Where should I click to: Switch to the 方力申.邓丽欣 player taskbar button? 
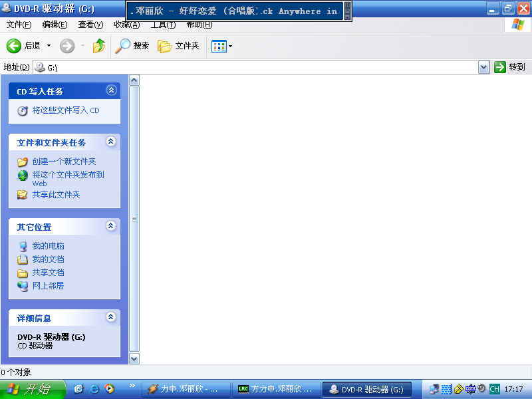[186, 389]
